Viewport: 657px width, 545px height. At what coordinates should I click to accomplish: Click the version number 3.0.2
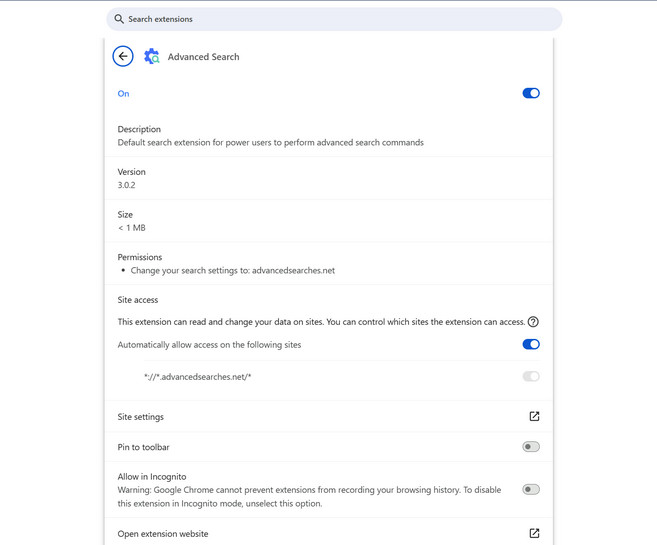pos(127,185)
